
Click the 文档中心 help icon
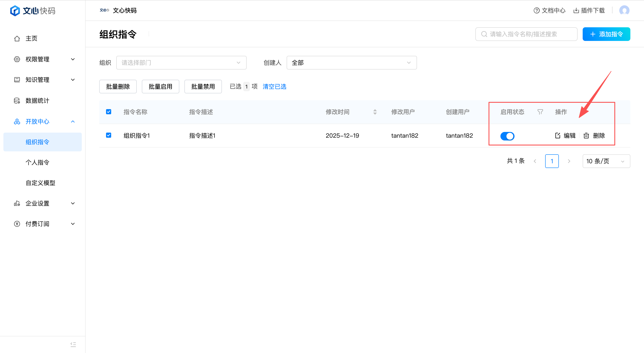click(x=536, y=10)
